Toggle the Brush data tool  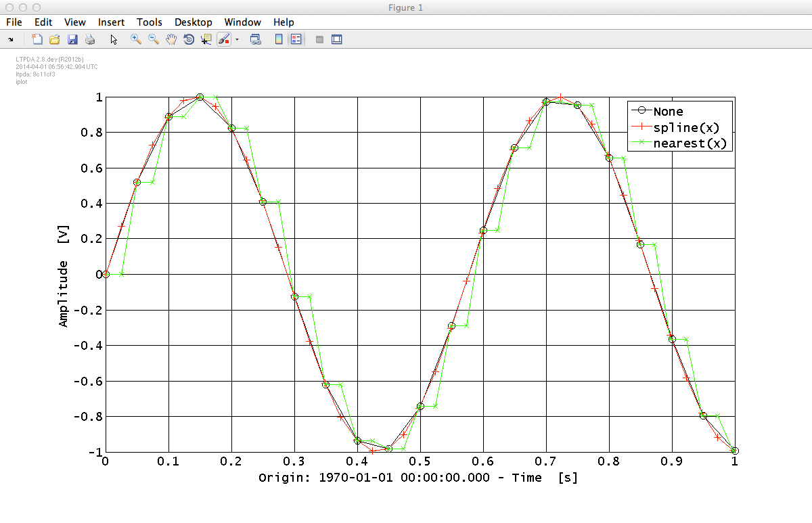tap(224, 40)
